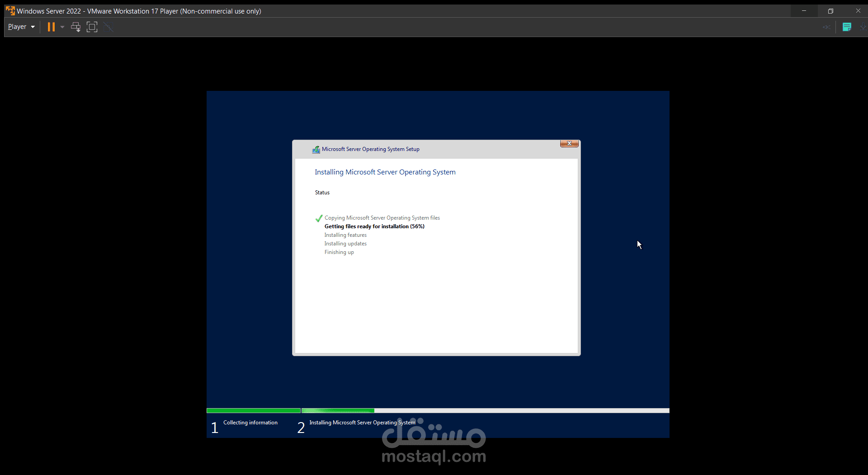Click the 'Installing updates' status line
The height and width of the screenshot is (475, 868).
click(x=345, y=244)
